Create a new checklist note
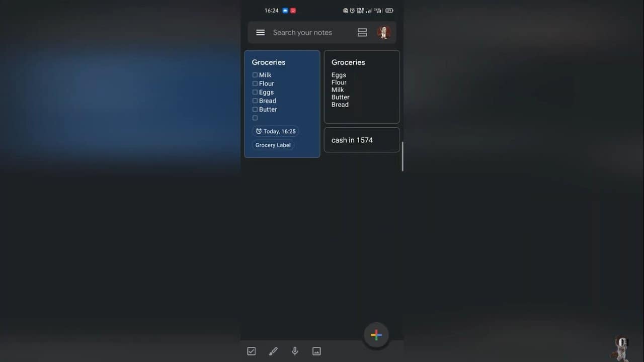The height and width of the screenshot is (362, 644). [252, 351]
